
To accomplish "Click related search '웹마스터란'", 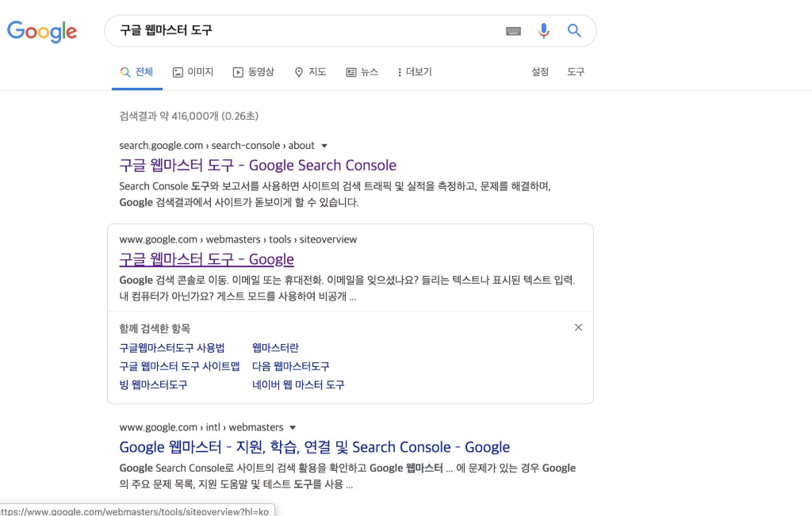I will click(x=275, y=348).
